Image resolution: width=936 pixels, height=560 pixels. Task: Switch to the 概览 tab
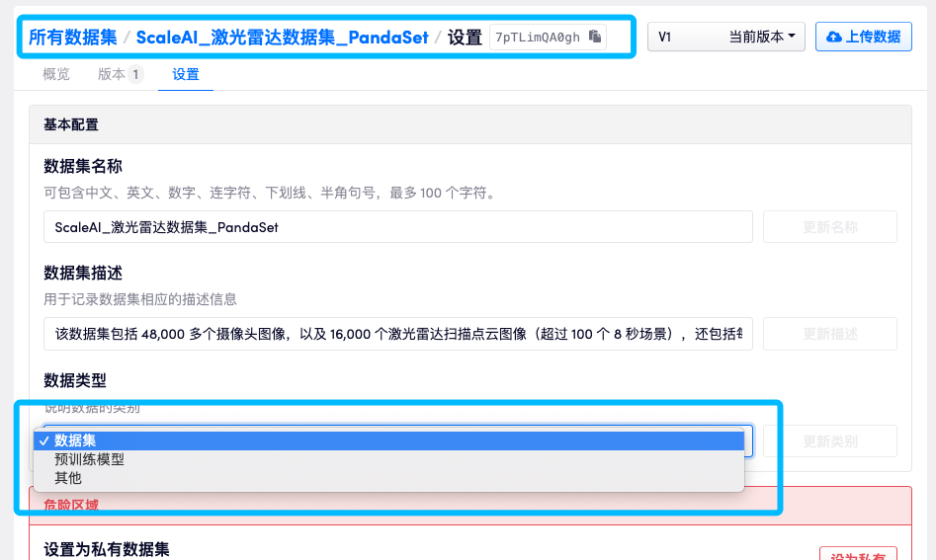[56, 74]
